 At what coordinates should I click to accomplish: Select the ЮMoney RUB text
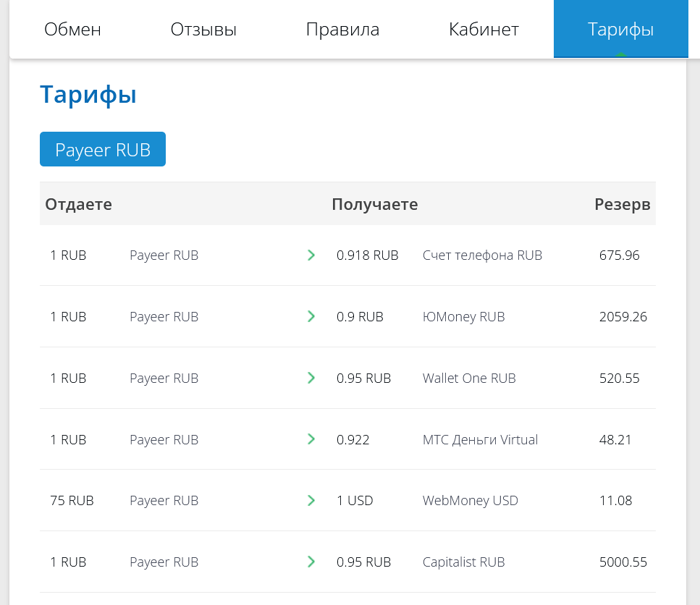click(463, 317)
